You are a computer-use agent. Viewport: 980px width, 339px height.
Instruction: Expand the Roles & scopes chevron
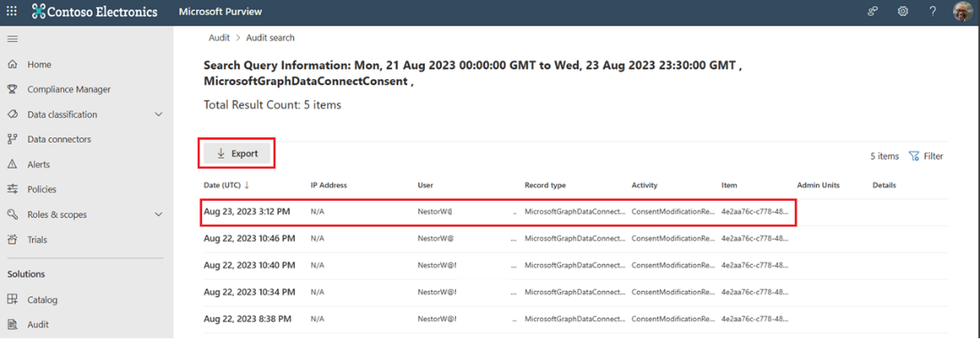(x=159, y=214)
